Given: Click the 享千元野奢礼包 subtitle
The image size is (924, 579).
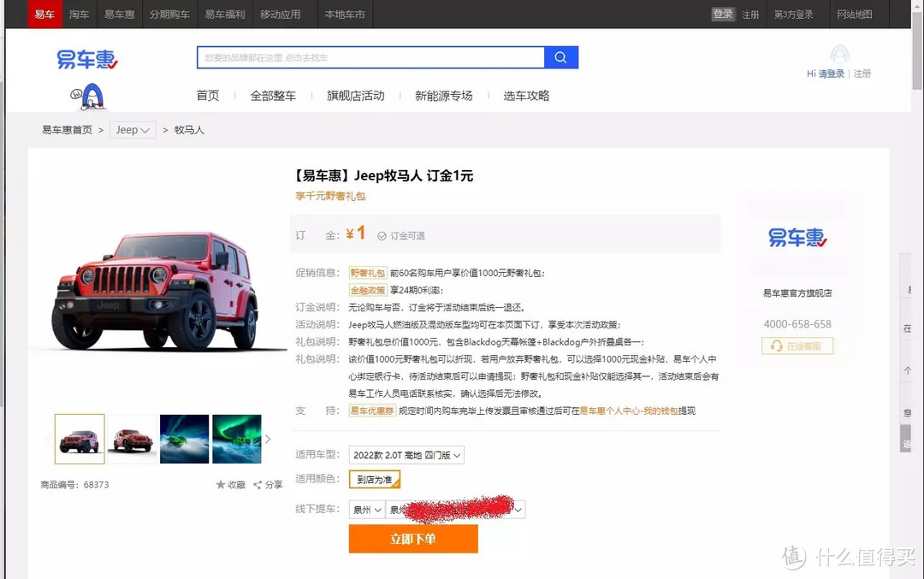Looking at the screenshot, I should pos(330,196).
